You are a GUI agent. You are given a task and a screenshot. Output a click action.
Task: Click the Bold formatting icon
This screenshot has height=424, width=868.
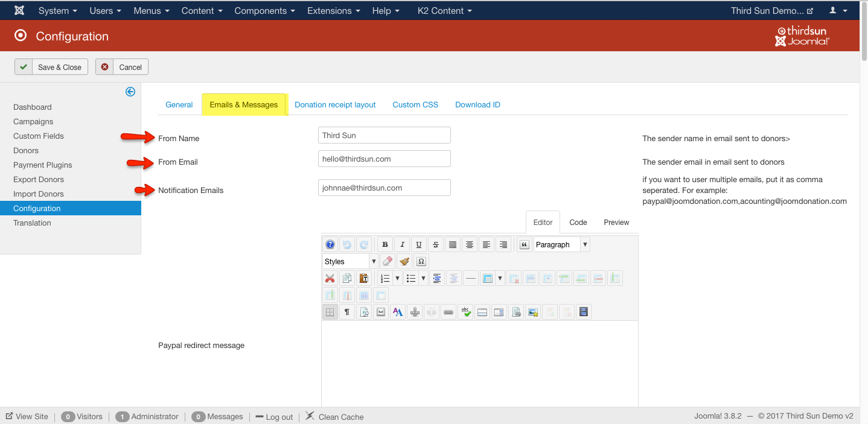385,245
